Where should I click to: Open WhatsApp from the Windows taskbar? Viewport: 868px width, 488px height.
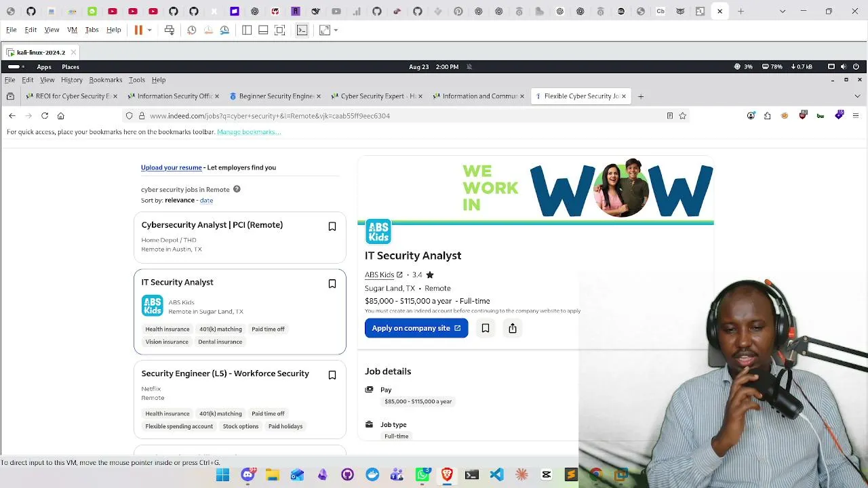click(x=422, y=475)
